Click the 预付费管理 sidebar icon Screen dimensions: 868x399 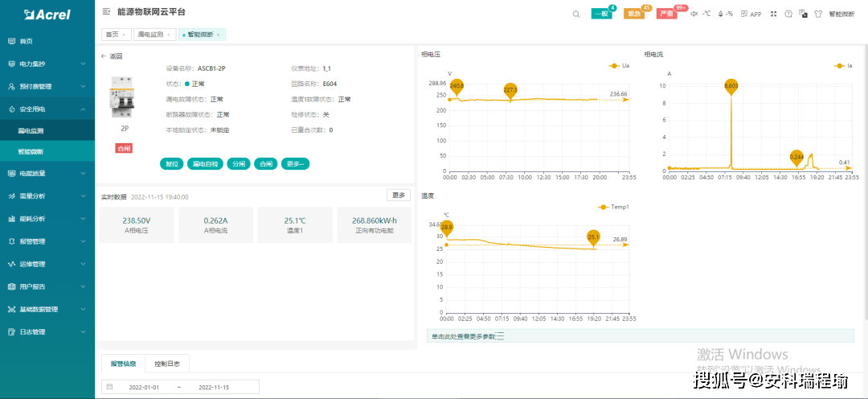pos(11,86)
